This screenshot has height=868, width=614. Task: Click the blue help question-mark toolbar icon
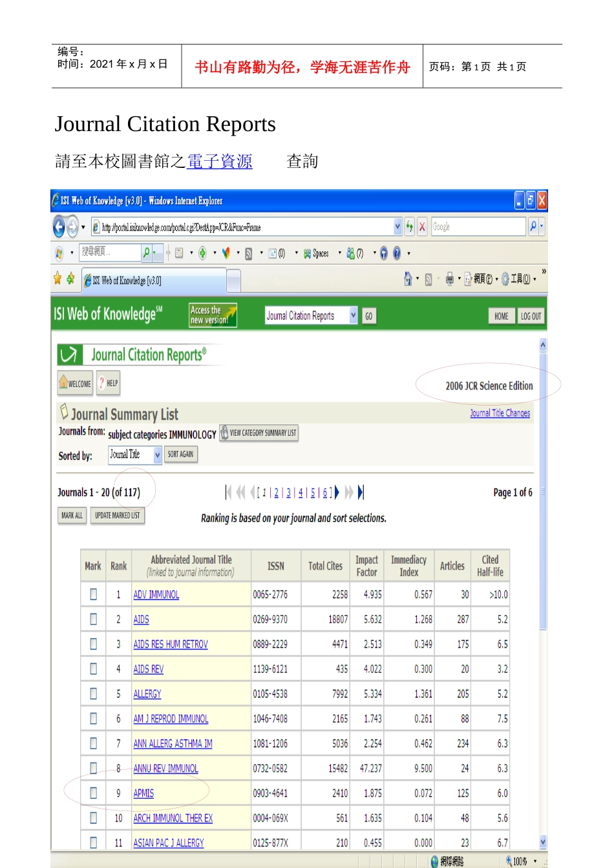pos(397,253)
